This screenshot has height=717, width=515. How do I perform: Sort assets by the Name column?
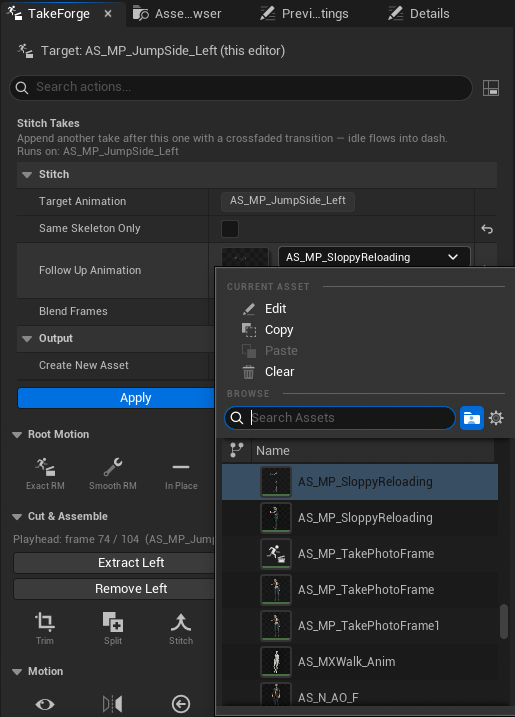tap(372, 451)
